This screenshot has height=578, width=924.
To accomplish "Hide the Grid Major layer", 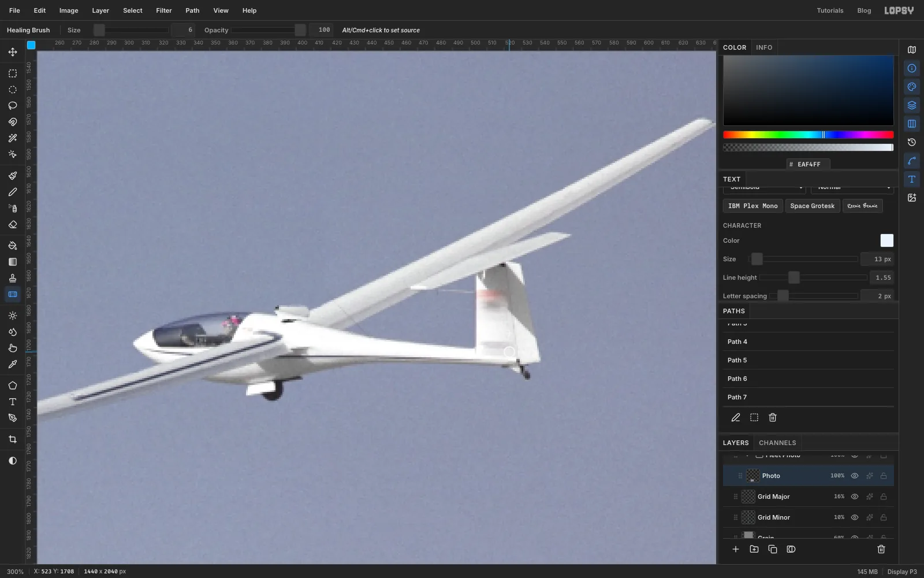I will (x=855, y=497).
